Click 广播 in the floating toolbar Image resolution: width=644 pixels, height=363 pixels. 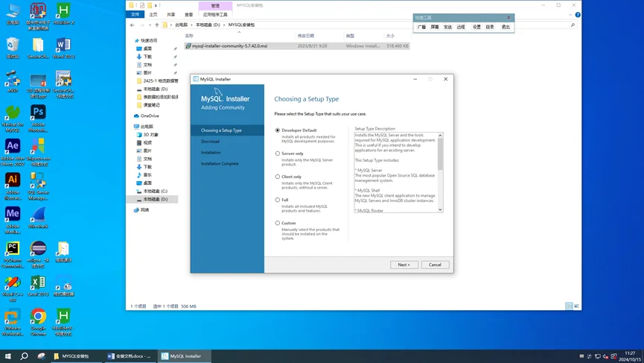422,27
